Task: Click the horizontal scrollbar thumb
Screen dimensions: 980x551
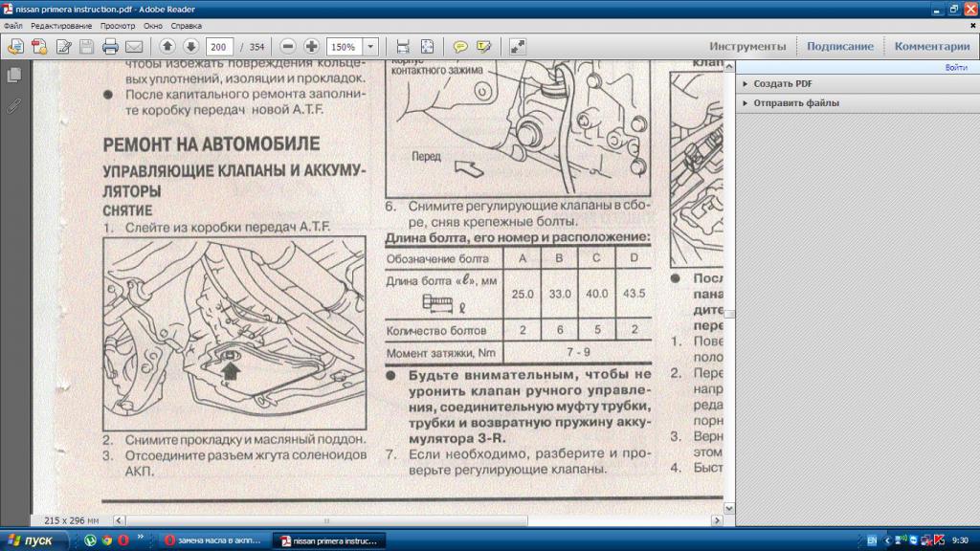Action: click(326, 519)
